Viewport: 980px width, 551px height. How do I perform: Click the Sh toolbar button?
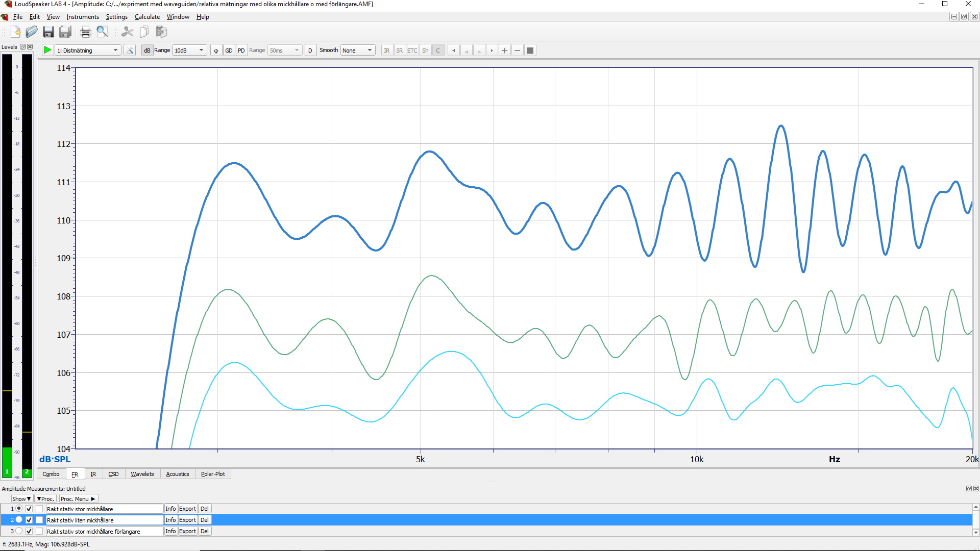tap(425, 50)
